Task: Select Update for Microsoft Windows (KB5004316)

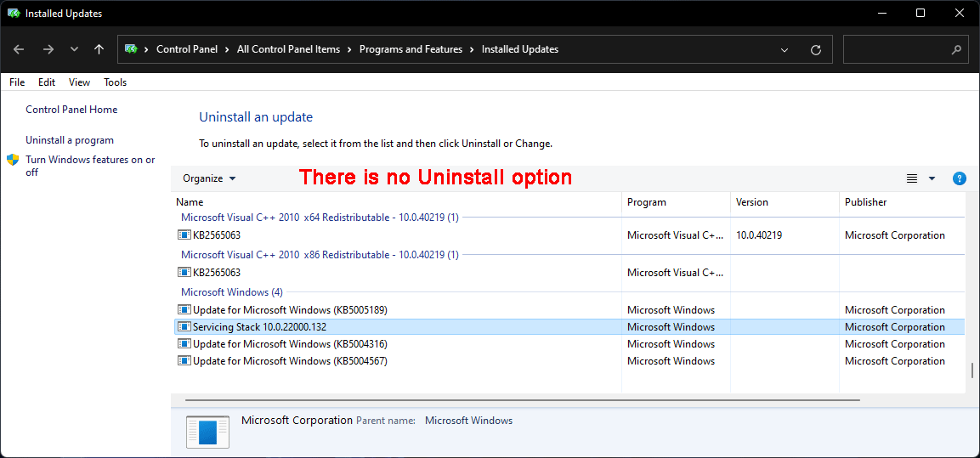Action: pos(568,343)
